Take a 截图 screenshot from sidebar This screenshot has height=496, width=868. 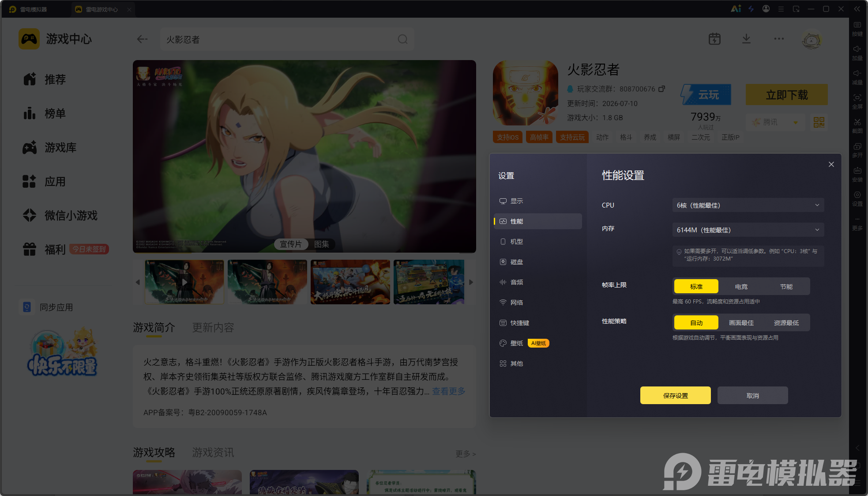pyautogui.click(x=857, y=126)
